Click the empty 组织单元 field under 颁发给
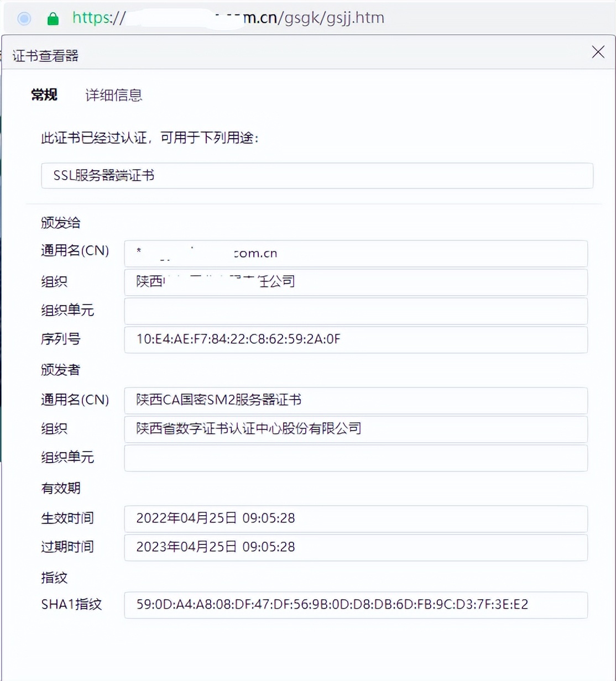This screenshot has width=616, height=681. (x=356, y=311)
